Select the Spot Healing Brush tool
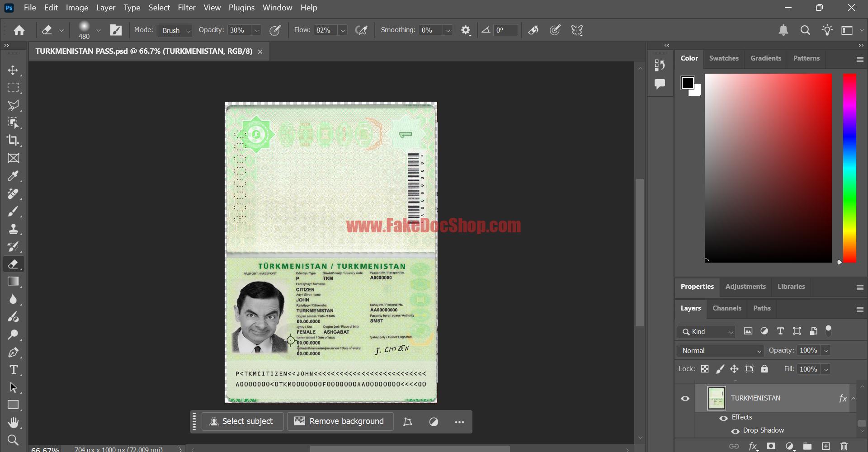This screenshot has width=868, height=452. point(13,193)
